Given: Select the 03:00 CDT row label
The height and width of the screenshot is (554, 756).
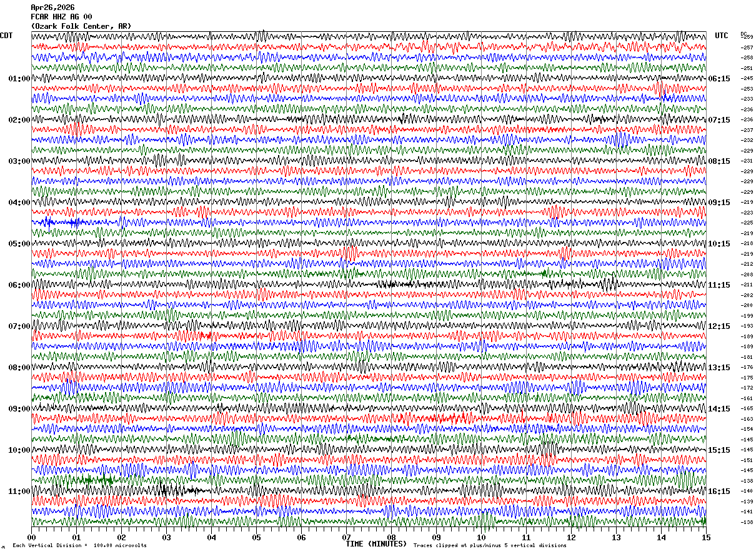Looking at the screenshot, I should (19, 161).
